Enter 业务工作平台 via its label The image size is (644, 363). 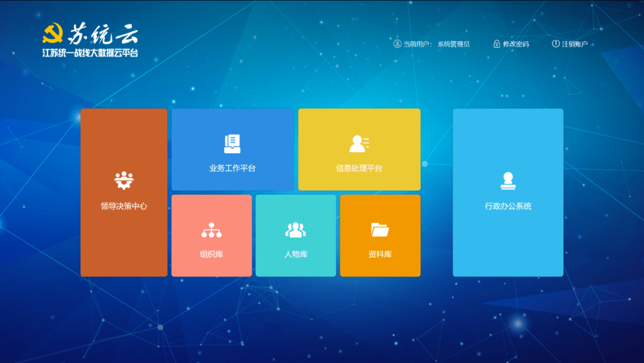(232, 168)
